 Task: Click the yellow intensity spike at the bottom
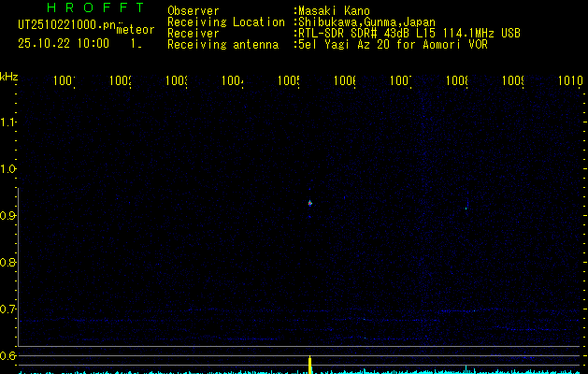tap(310, 365)
